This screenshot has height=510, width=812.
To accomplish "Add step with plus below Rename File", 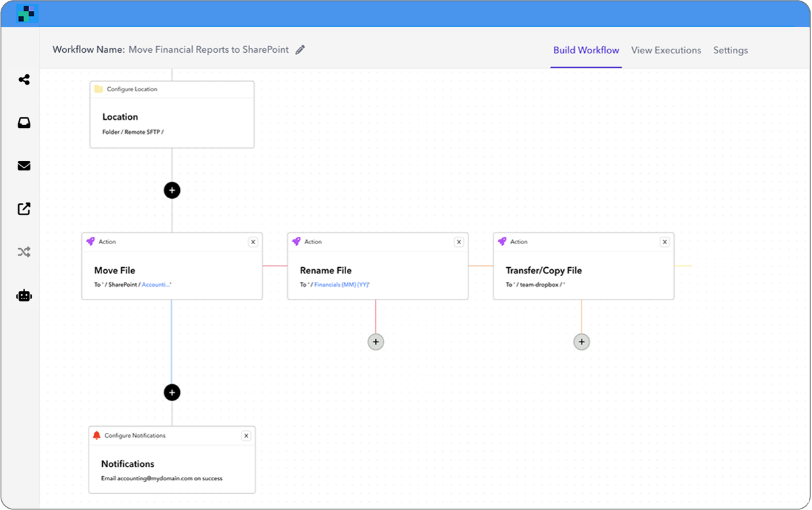I will click(x=376, y=342).
